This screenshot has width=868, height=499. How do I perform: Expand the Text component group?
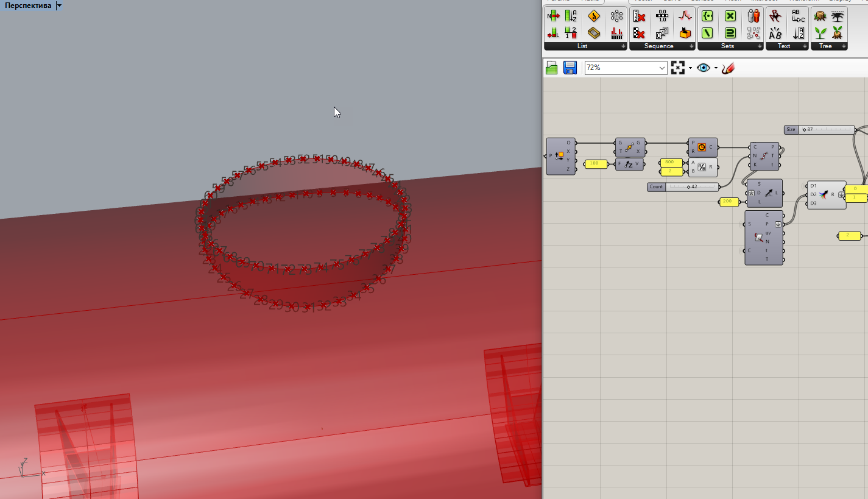pyautogui.click(x=805, y=46)
